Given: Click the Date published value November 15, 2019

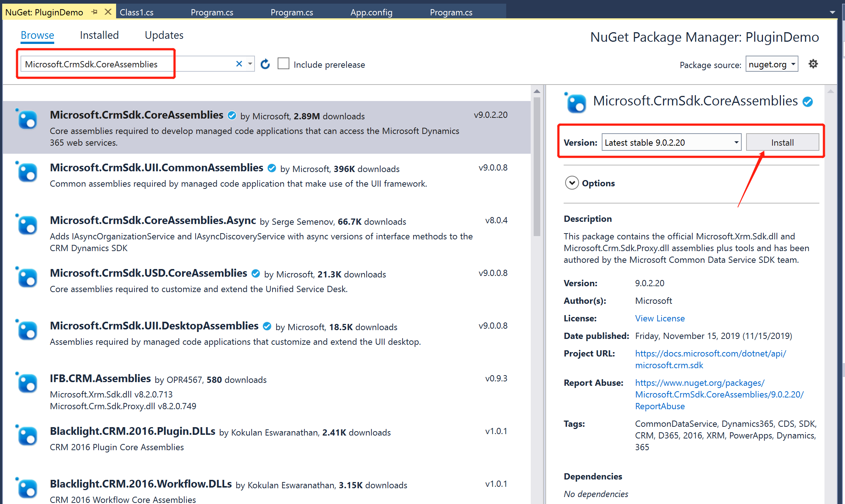Looking at the screenshot, I should tap(714, 336).
